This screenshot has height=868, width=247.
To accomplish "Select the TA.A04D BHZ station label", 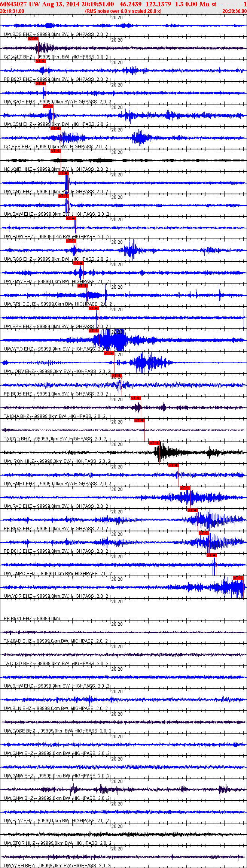I will 18,641.
